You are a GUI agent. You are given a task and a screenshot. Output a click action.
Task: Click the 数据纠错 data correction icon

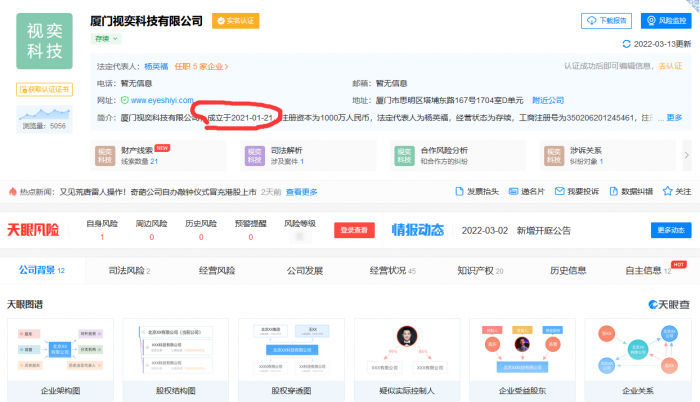coord(612,191)
